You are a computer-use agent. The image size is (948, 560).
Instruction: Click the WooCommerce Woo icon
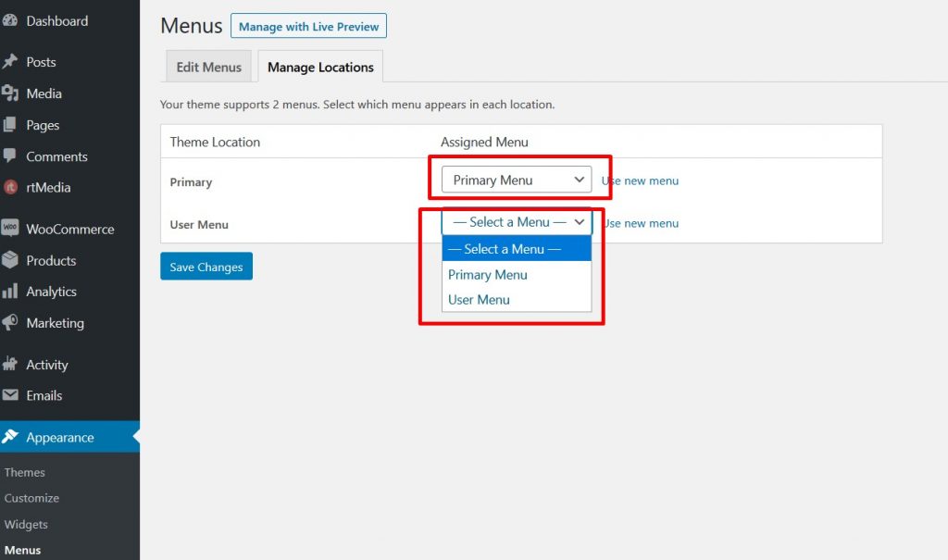9,228
